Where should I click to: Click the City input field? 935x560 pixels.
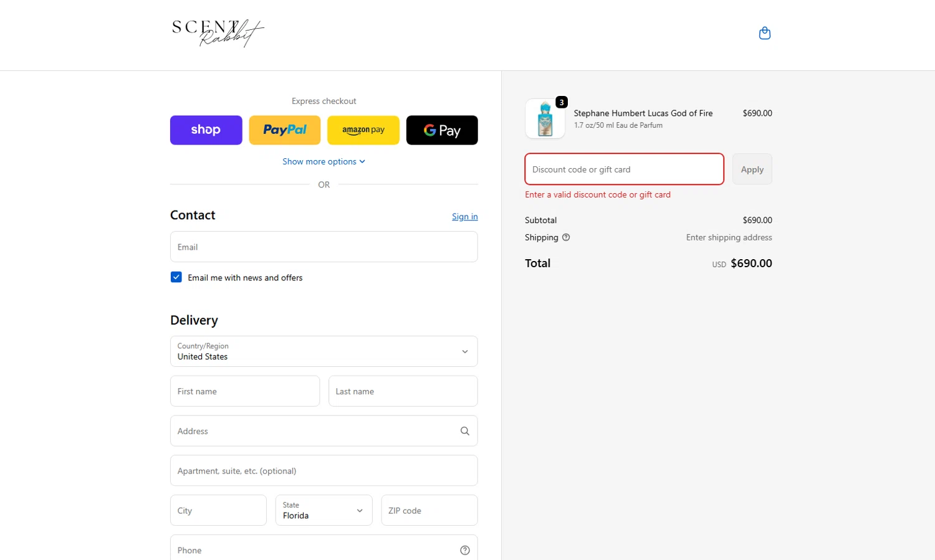[x=218, y=510]
